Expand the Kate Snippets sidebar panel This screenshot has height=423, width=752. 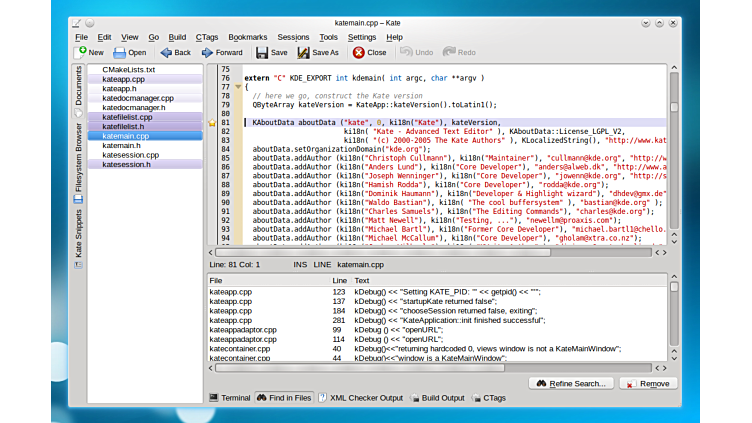pyautogui.click(x=78, y=234)
